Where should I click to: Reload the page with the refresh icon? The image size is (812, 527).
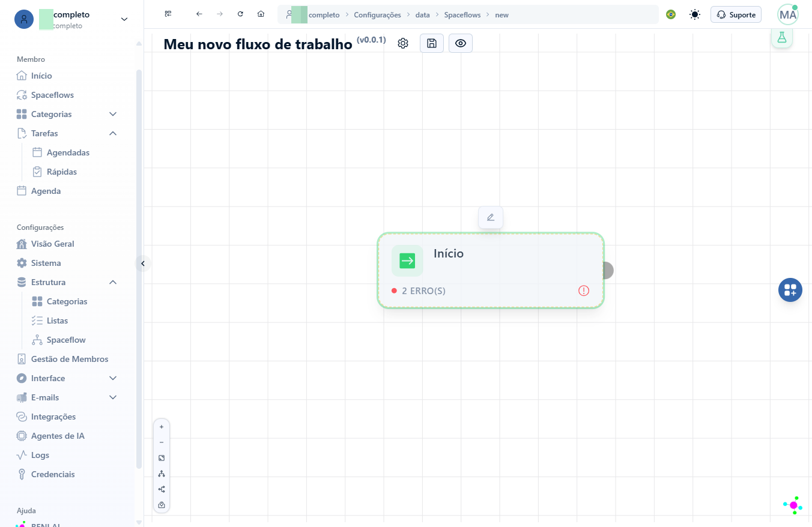(x=240, y=14)
